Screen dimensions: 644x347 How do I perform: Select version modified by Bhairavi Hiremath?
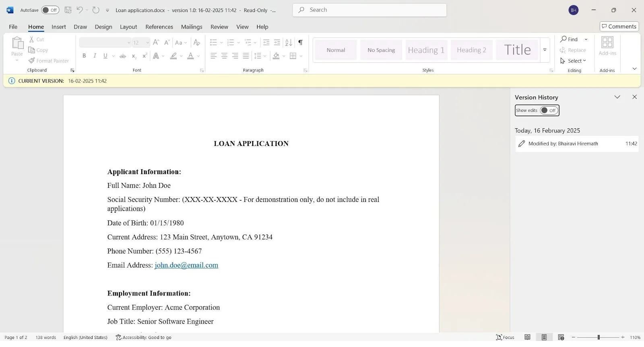[x=577, y=144]
